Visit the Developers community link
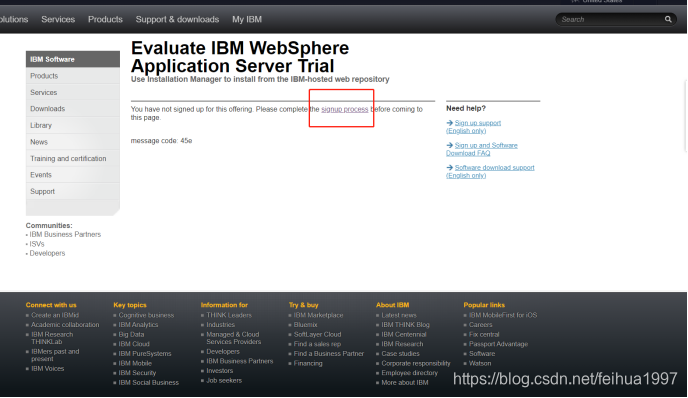This screenshot has width=688, height=398. [x=47, y=253]
